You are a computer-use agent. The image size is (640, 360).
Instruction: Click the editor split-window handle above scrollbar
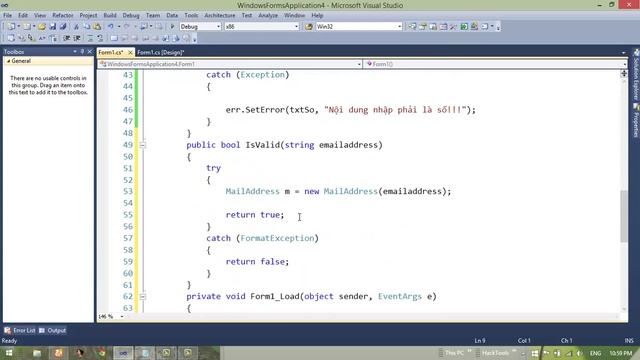[624, 73]
